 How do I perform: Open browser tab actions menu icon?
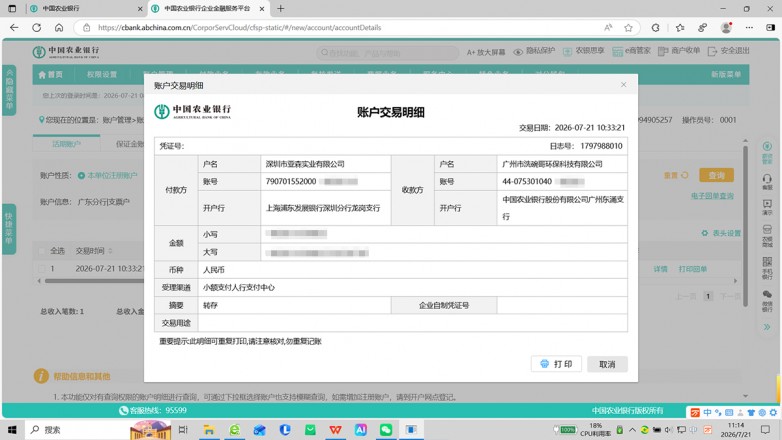(12, 8)
